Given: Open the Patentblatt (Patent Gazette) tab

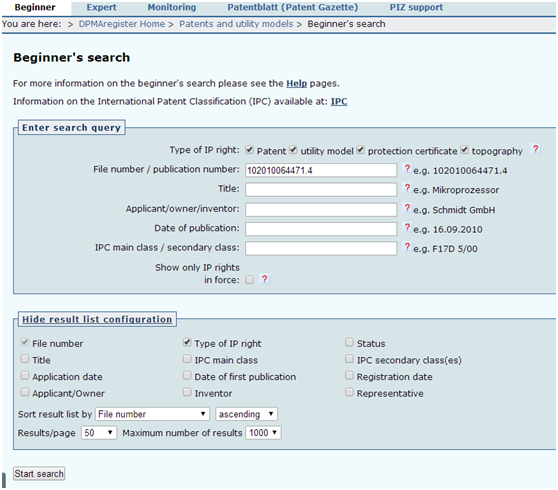Looking at the screenshot, I should tap(293, 7).
